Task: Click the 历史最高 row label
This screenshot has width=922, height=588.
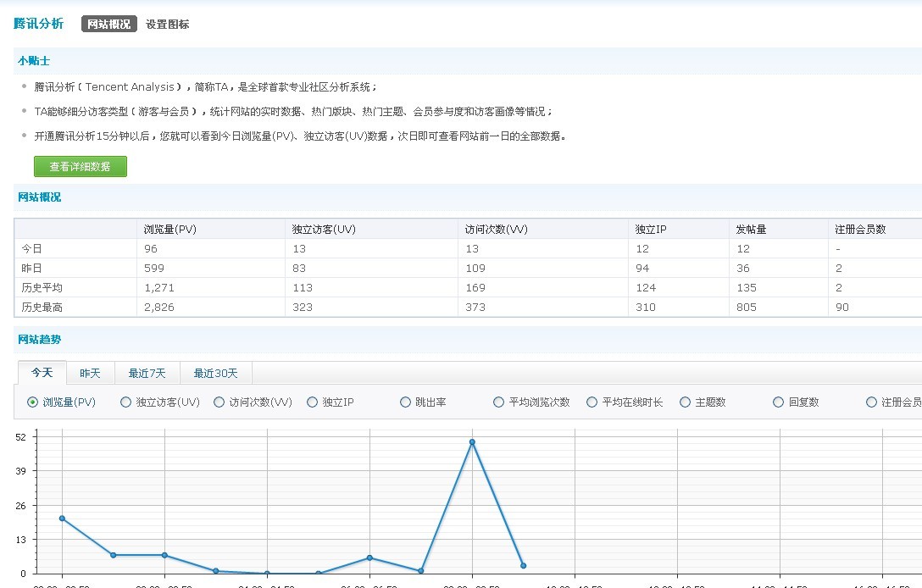Action: 42,307
